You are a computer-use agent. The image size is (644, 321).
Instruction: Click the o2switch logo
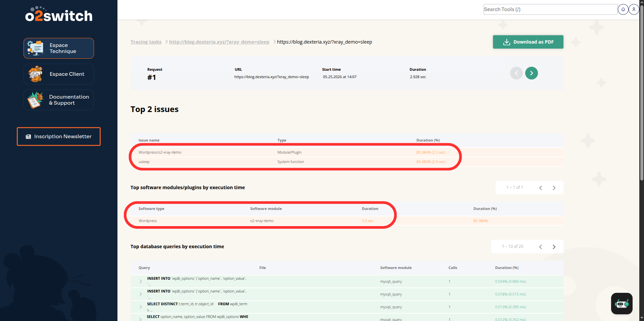[59, 14]
